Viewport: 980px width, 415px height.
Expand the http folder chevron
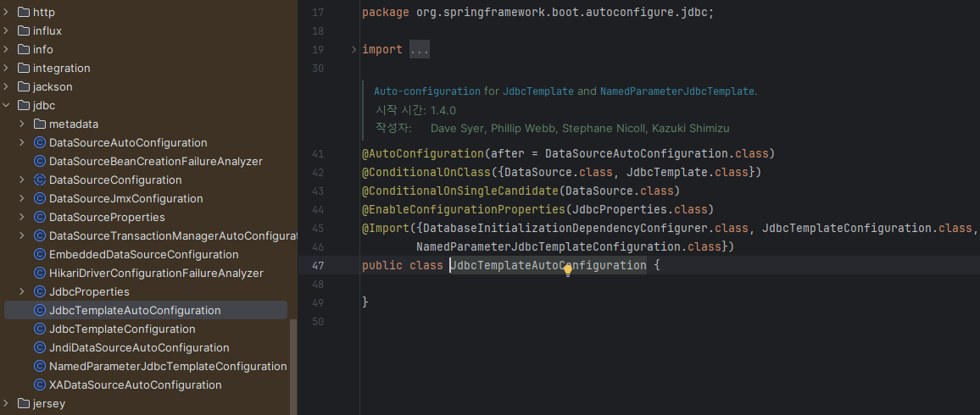[x=6, y=12]
